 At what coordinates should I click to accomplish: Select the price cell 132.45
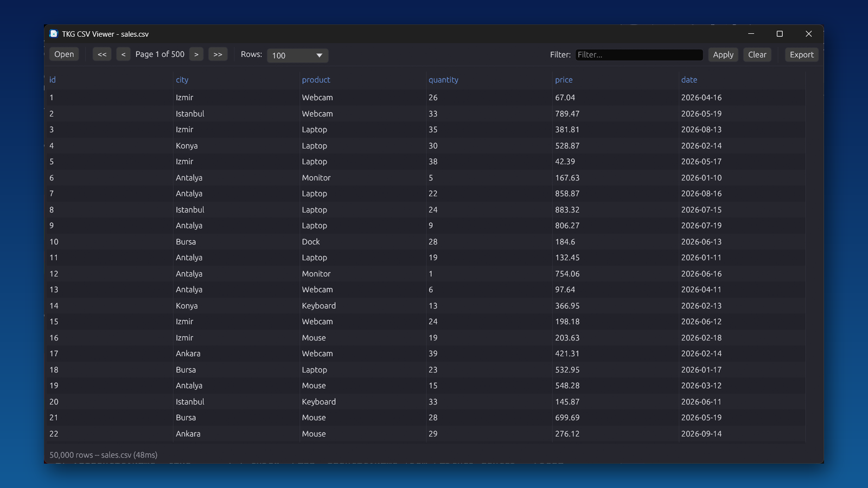567,258
